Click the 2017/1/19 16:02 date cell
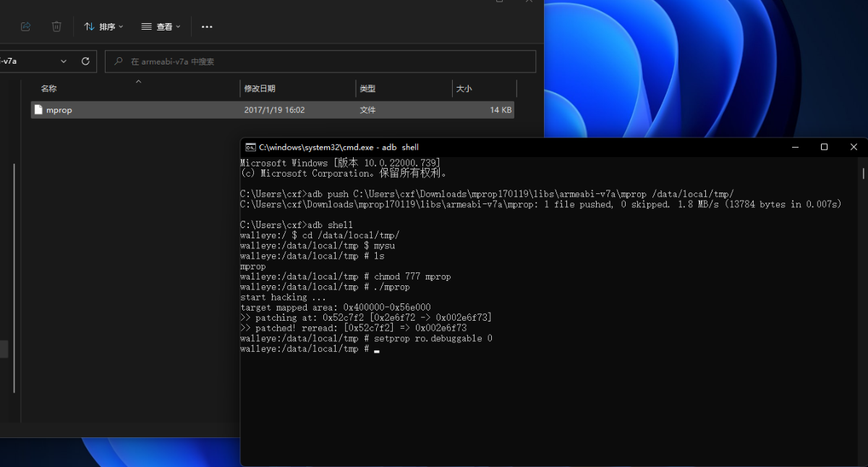The width and height of the screenshot is (868, 467). 274,110
